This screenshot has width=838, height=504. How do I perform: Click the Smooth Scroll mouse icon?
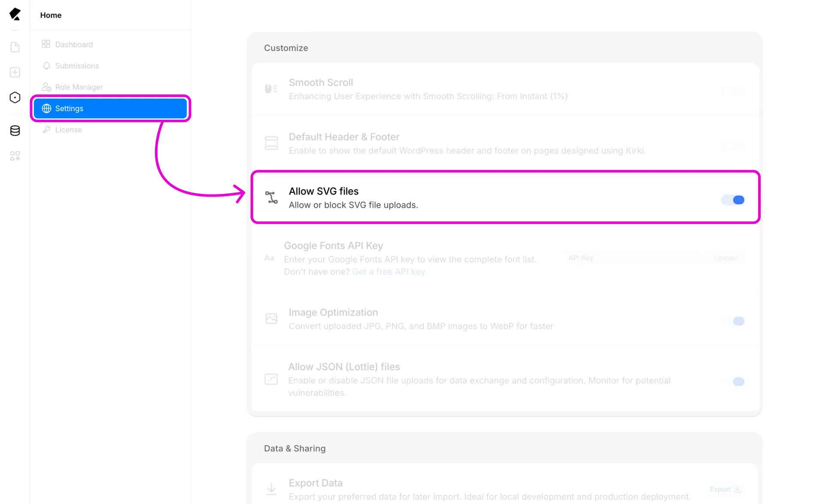[x=271, y=89]
